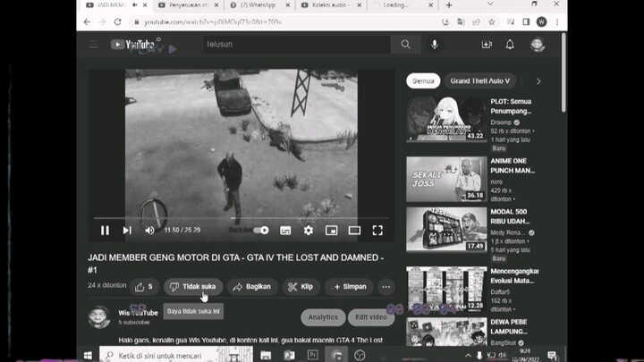Go back in the browser
The width and height of the screenshot is (644, 362).
(x=87, y=22)
